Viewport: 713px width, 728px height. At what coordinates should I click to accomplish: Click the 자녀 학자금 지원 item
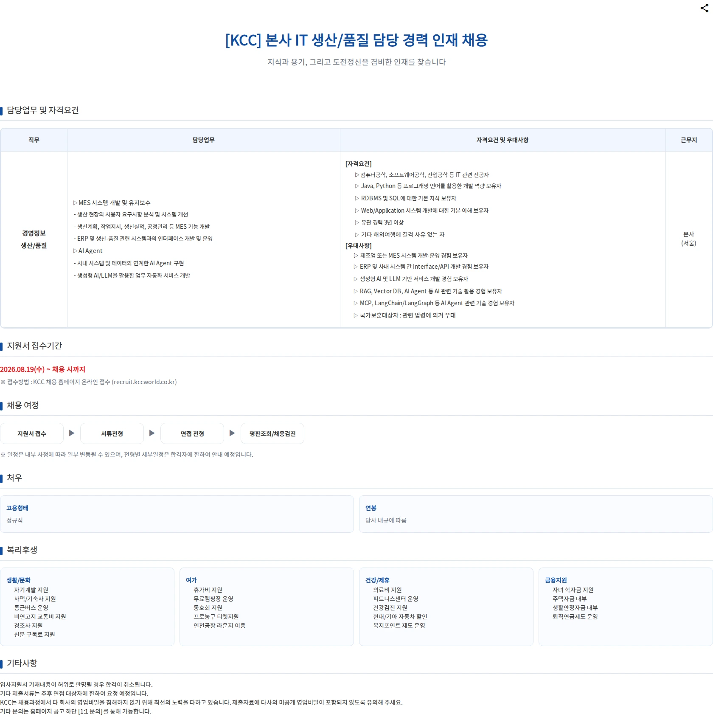(x=573, y=590)
